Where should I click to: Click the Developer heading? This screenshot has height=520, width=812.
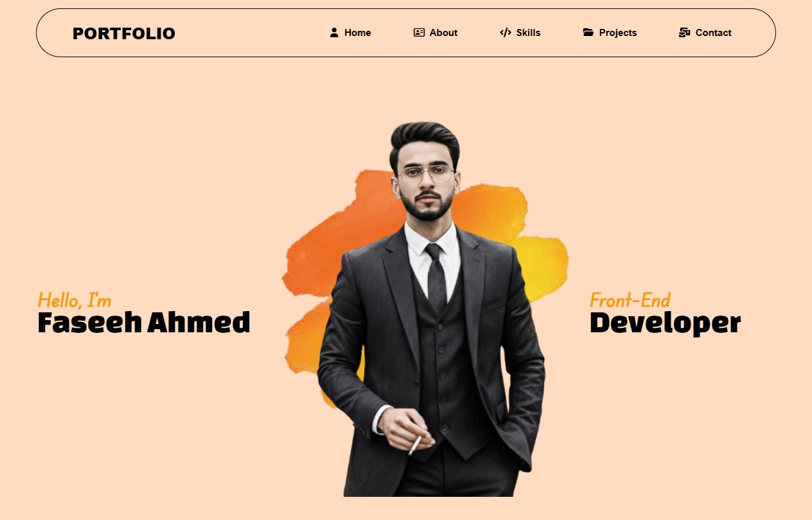665,323
